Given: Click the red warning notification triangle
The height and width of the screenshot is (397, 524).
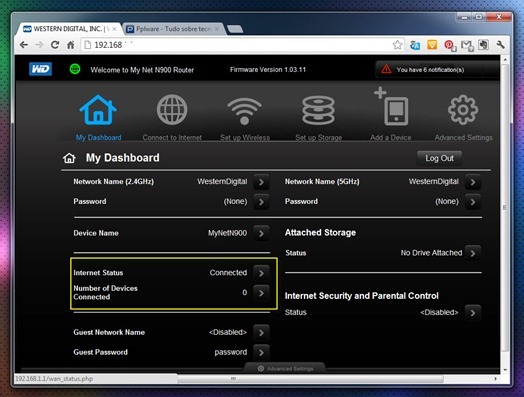Looking at the screenshot, I should tap(386, 69).
